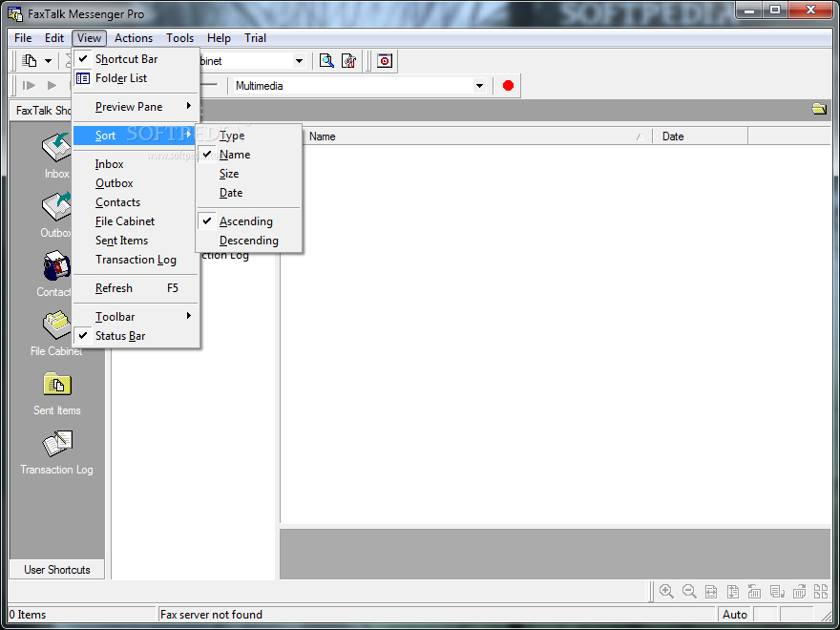Choose Transaction Log from the View menu
This screenshot has width=840, height=630.
click(136, 260)
